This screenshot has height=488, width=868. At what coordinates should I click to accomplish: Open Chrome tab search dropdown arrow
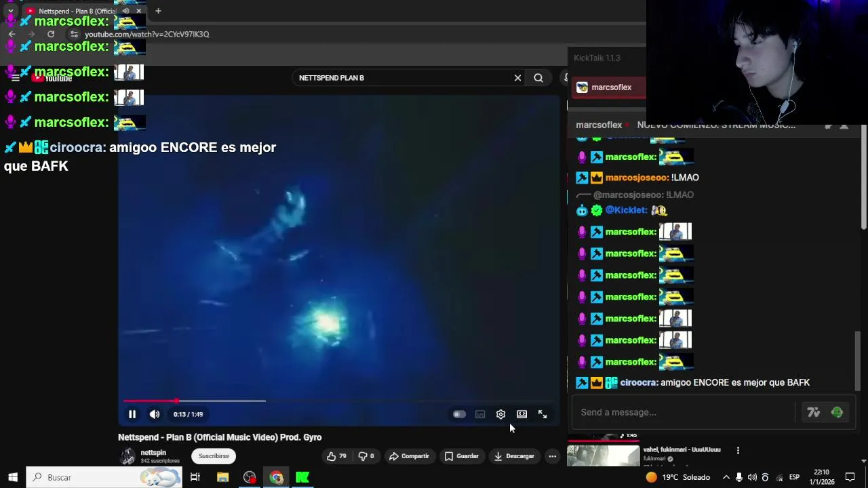pos(10,11)
